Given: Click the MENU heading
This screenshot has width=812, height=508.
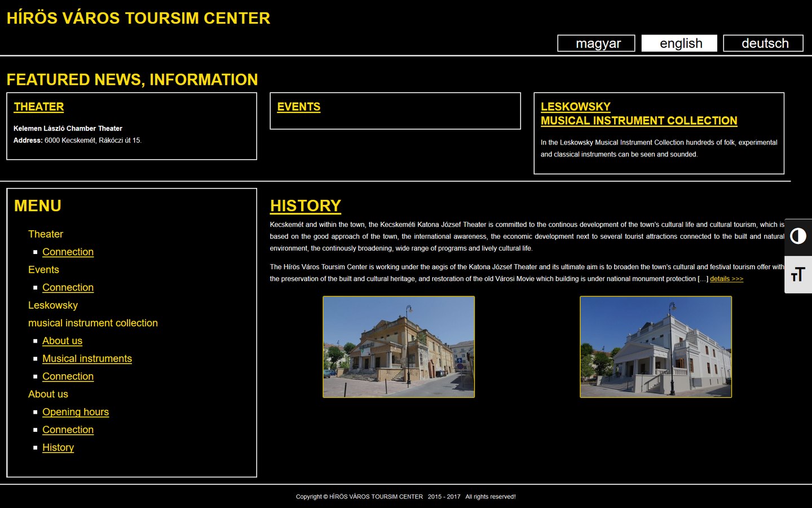Looking at the screenshot, I should click(x=38, y=205).
